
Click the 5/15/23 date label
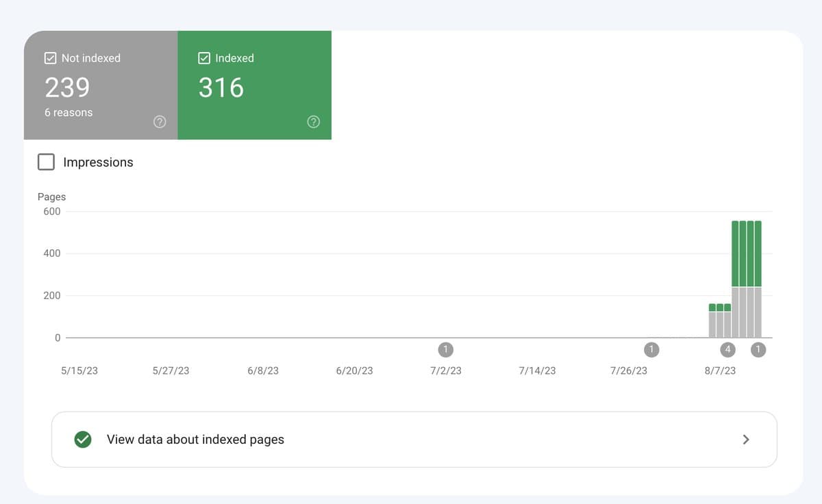click(79, 370)
